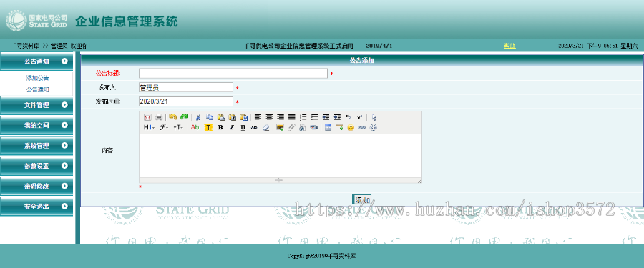Open 添加公告 submenu link
Image resolution: width=644 pixels, height=268 pixels.
coord(38,78)
